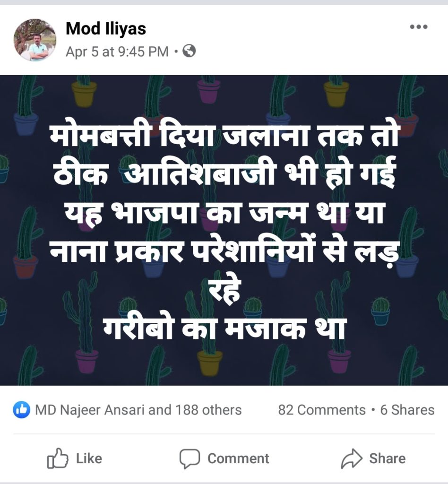This screenshot has height=484, width=448.
Task: Tap the speech bubble Comment icon
Action: click(190, 458)
